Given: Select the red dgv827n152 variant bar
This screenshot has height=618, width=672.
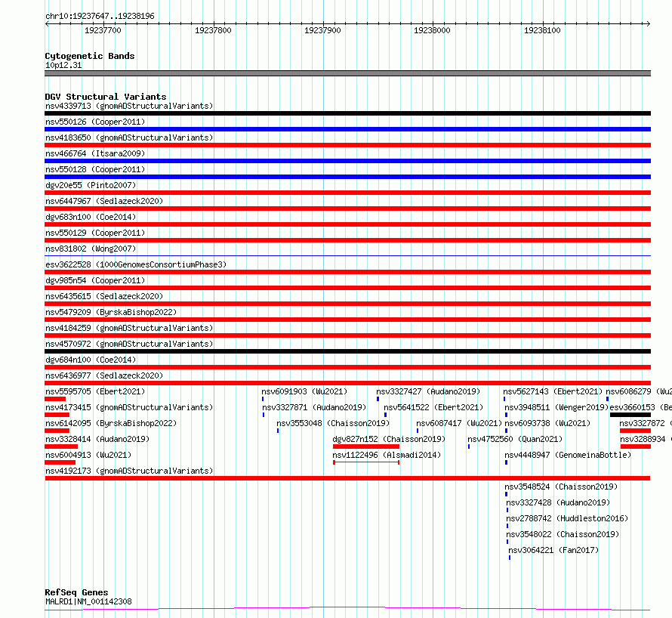Looking at the screenshot, I should pyautogui.click(x=366, y=447).
